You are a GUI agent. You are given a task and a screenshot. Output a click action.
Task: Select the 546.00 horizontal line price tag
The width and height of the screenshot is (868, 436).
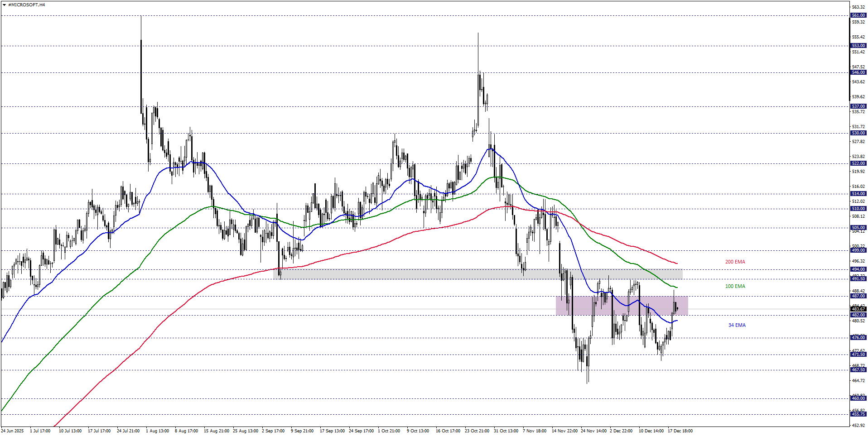(858, 72)
